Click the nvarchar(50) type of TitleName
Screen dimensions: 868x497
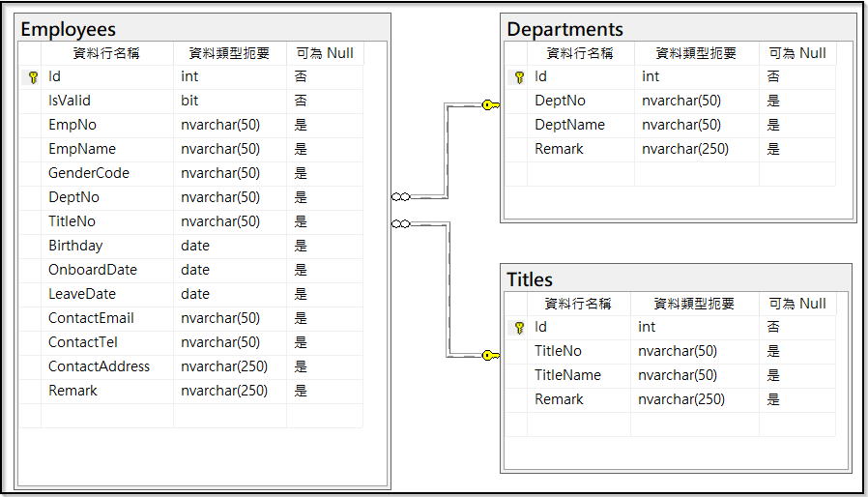click(x=678, y=375)
